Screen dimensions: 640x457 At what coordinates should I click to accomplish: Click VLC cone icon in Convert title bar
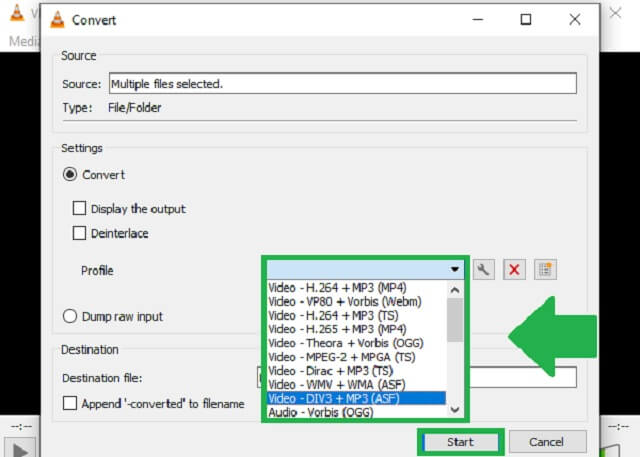57,20
